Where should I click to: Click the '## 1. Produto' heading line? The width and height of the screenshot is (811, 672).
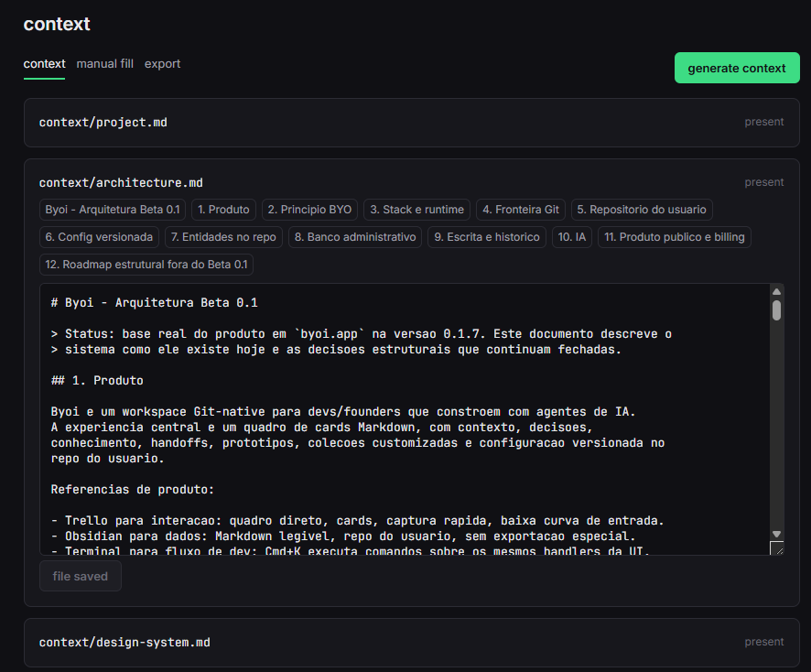coord(97,381)
